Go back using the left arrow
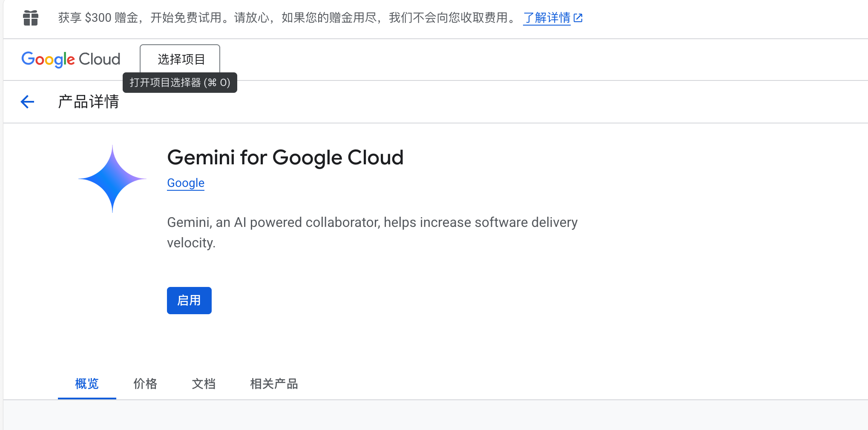The image size is (868, 430). [27, 102]
